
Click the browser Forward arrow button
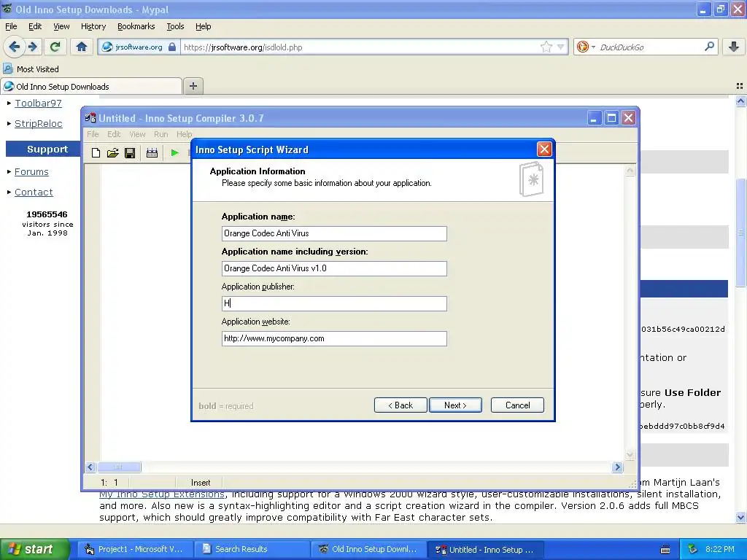(x=33, y=47)
